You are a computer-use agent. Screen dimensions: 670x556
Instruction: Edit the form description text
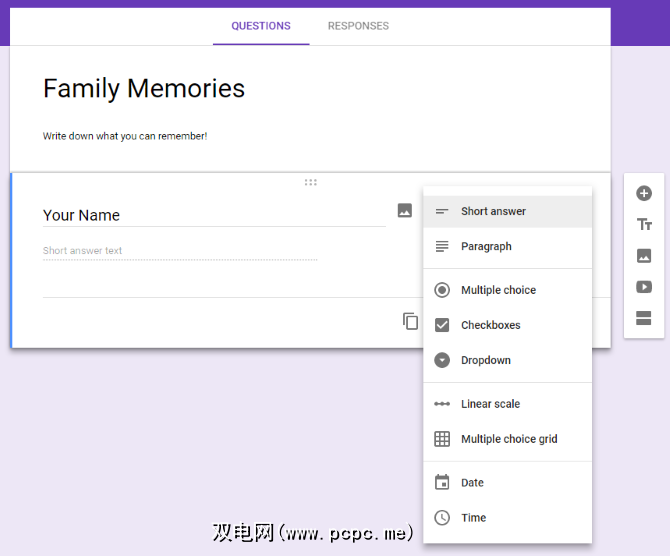[x=125, y=136]
